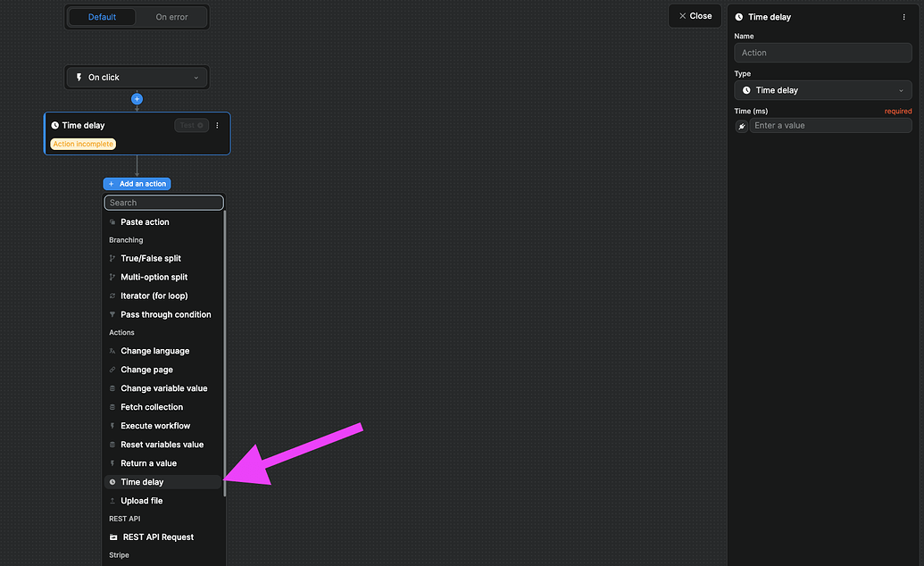The image size is (924, 566).
Task: Click the blue plus connector below On click
Action: coord(137,99)
